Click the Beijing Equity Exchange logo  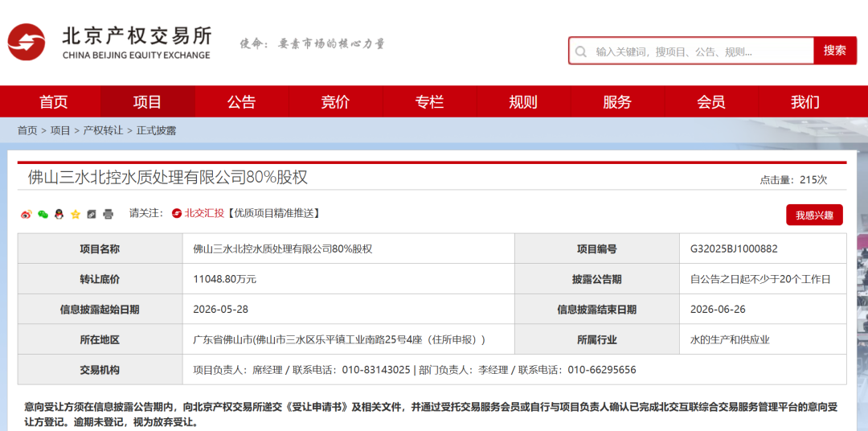click(109, 42)
